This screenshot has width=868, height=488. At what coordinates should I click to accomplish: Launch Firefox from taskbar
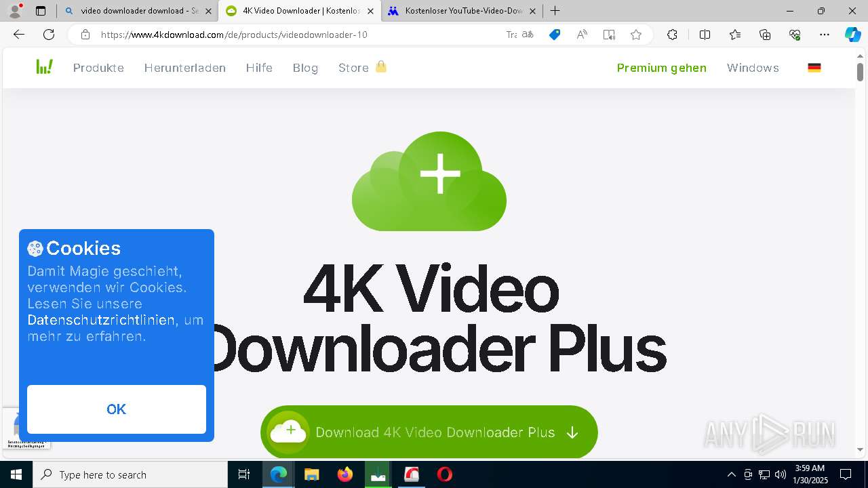[345, 474]
